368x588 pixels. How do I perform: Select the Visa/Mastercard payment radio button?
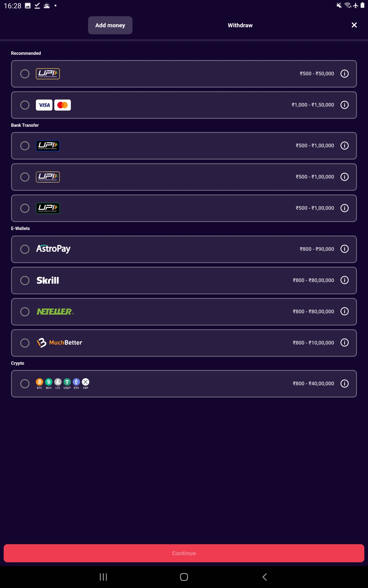[25, 105]
